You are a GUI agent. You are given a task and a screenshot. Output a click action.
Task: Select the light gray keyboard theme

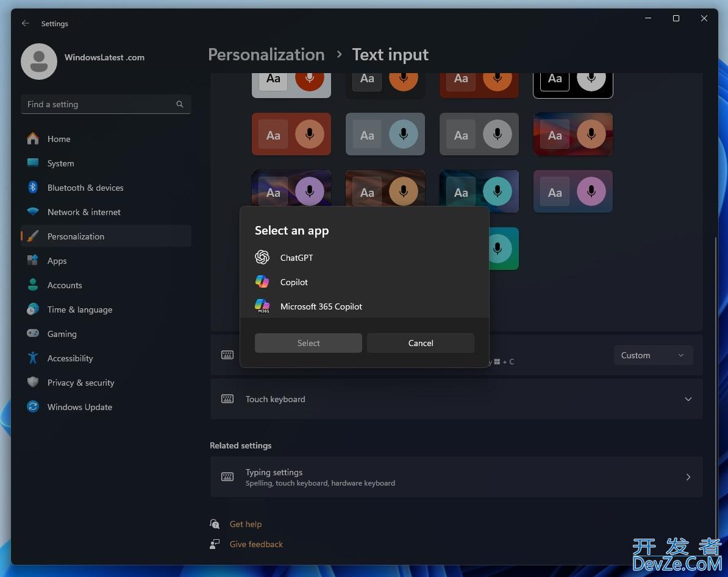click(291, 85)
